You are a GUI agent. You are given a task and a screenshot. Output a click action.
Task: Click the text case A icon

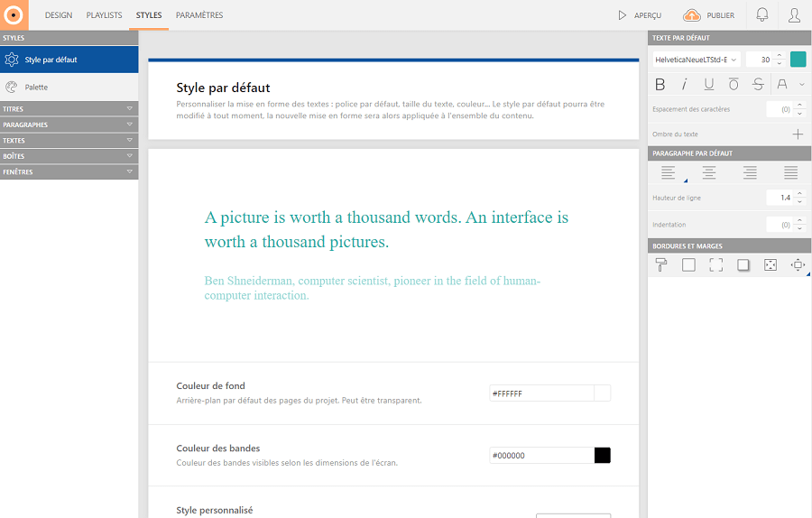tap(782, 85)
